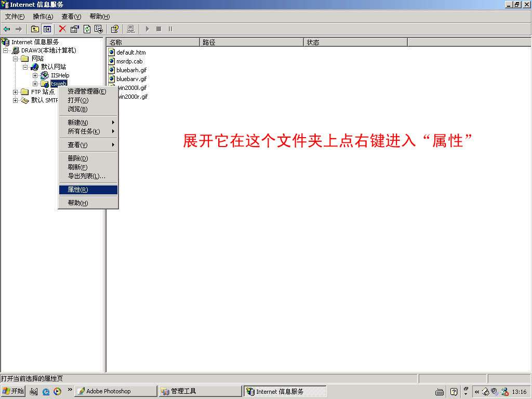Click the connect to computer icon
Screen dimensions: 532x399
point(130,29)
